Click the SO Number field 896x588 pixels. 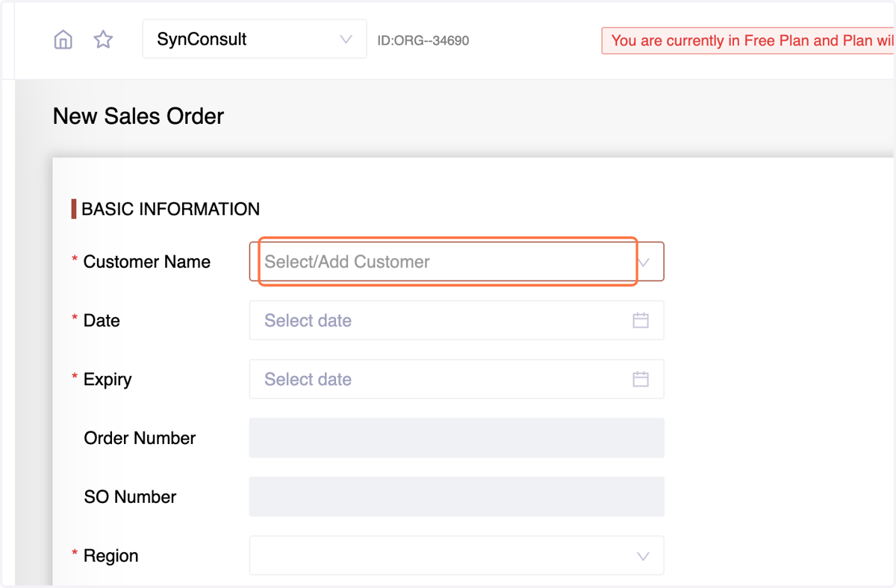[x=456, y=497]
